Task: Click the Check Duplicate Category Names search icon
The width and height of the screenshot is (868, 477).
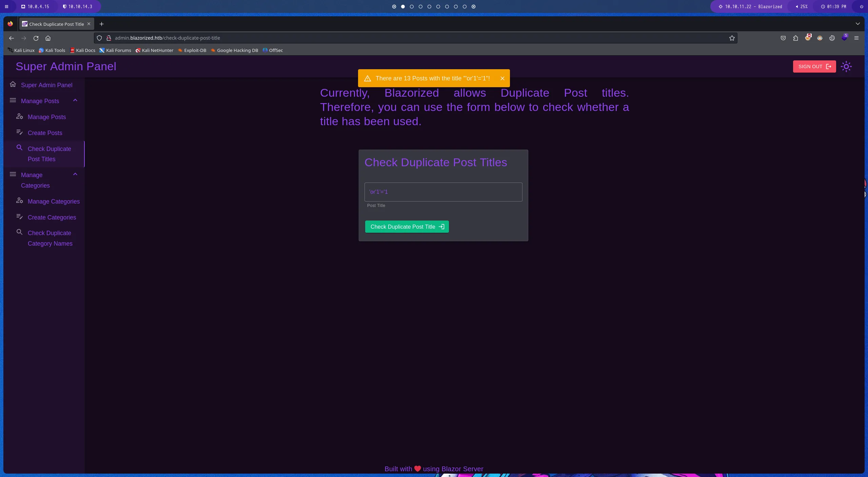Action: pyautogui.click(x=20, y=232)
